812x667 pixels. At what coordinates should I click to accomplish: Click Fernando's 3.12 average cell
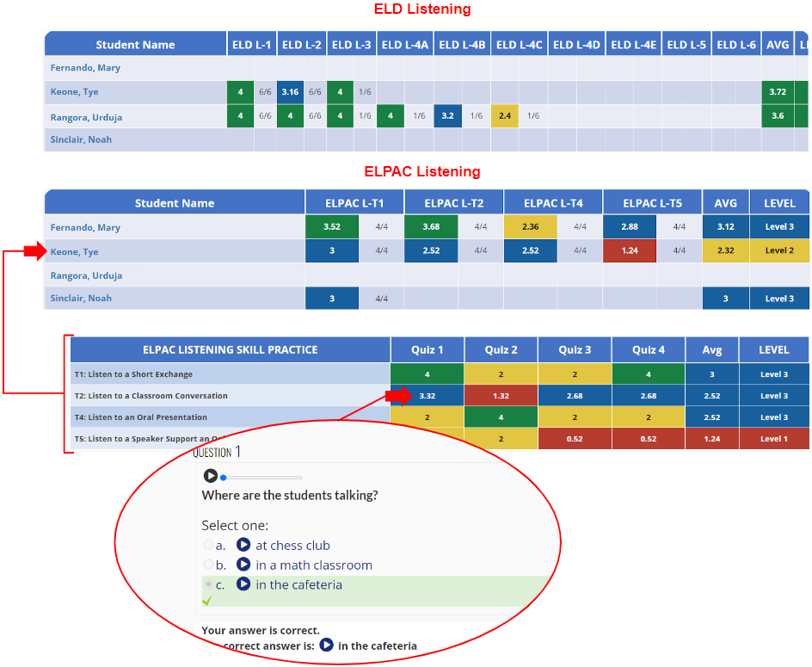pos(725,226)
